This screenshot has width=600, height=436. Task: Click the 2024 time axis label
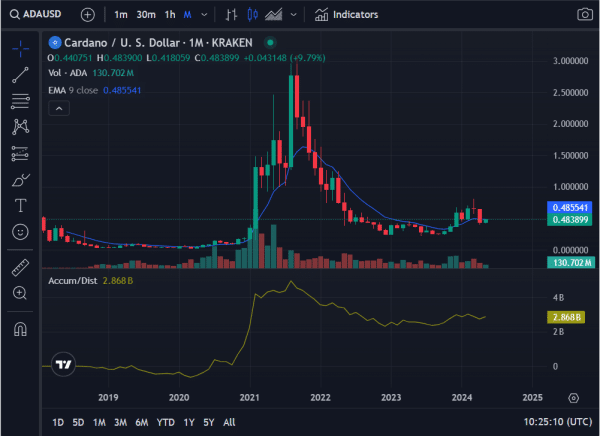462,398
